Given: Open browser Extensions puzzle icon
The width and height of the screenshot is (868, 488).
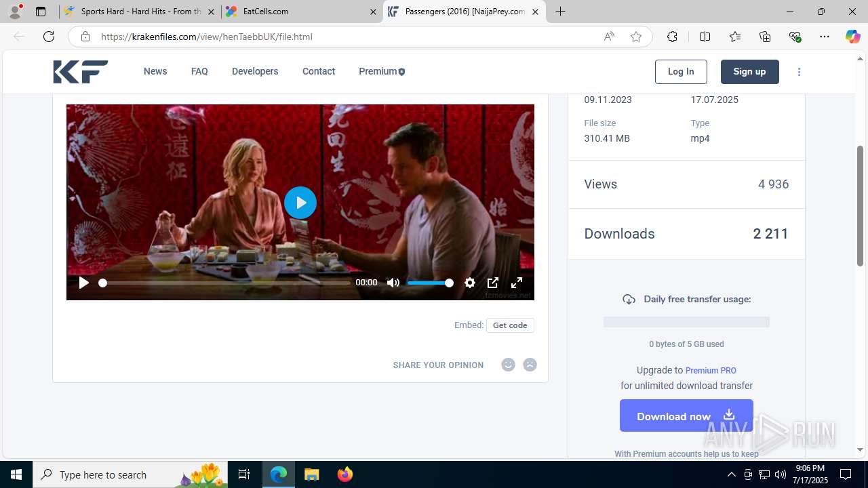Looking at the screenshot, I should coord(672,37).
